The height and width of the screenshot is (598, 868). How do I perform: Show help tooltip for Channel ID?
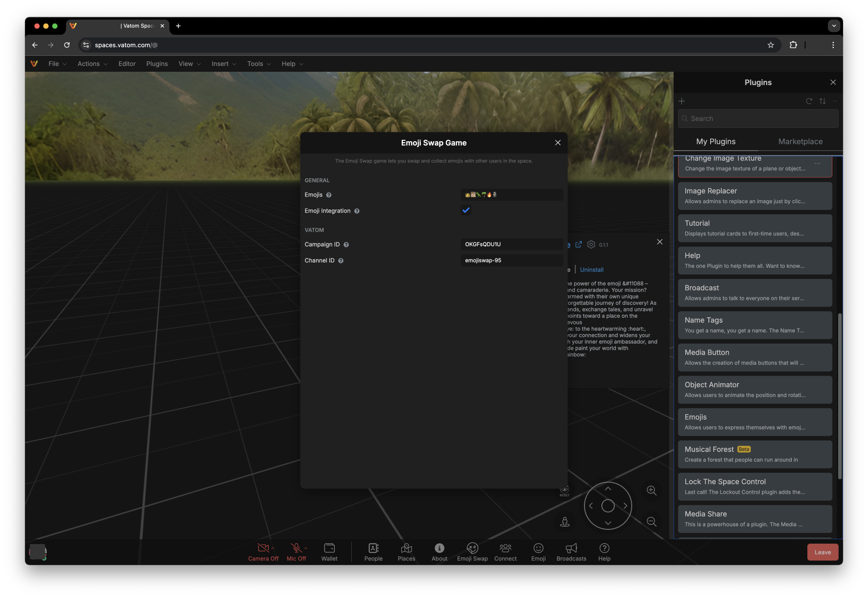(x=341, y=261)
